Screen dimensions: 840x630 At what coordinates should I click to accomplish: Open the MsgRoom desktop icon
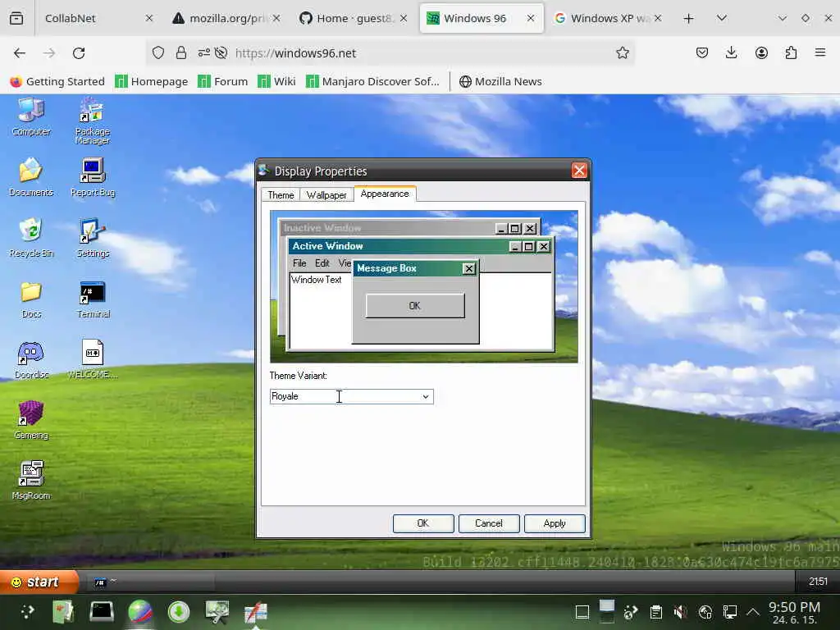tap(31, 481)
